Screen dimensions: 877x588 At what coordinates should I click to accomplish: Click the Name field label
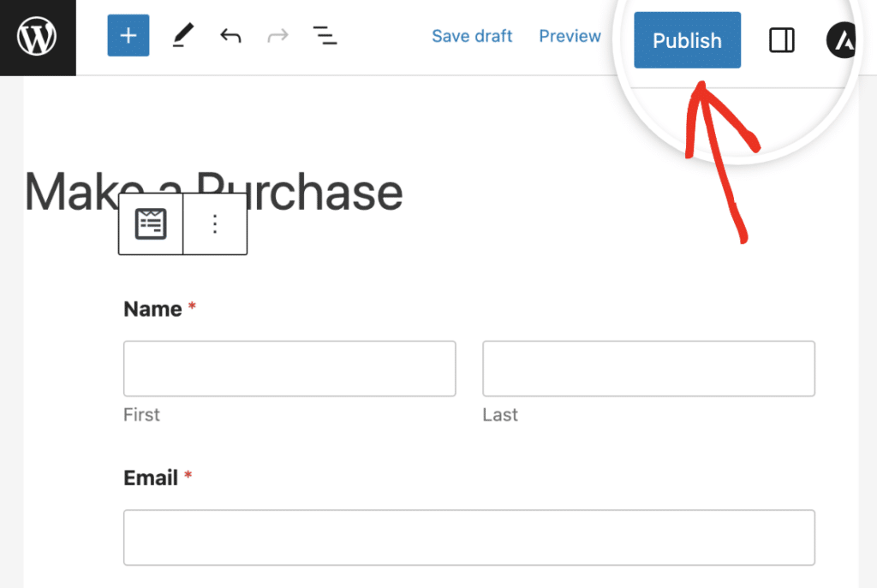(x=151, y=309)
